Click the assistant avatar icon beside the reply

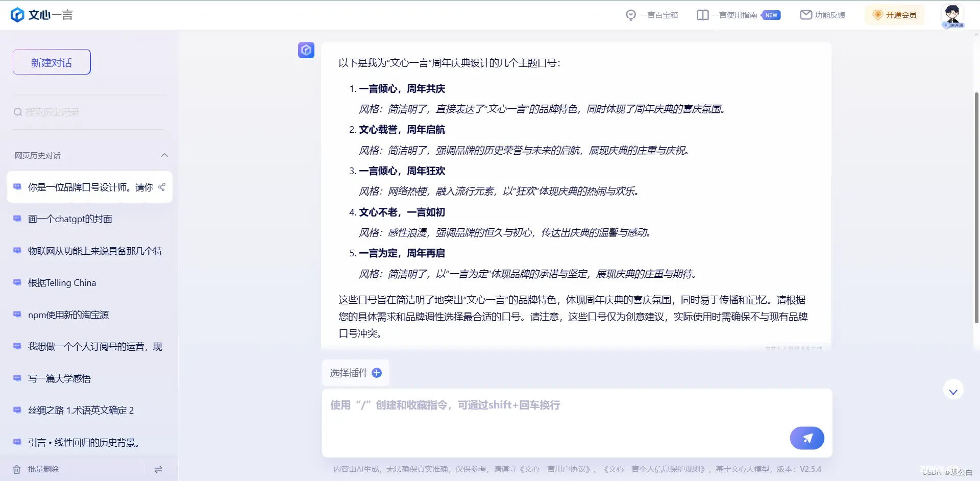[x=306, y=50]
